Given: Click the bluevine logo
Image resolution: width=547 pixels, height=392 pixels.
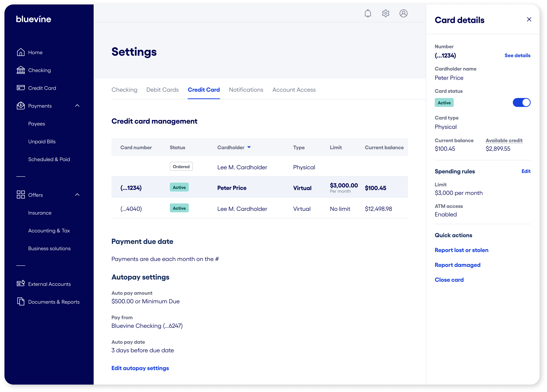Looking at the screenshot, I should 33,19.
